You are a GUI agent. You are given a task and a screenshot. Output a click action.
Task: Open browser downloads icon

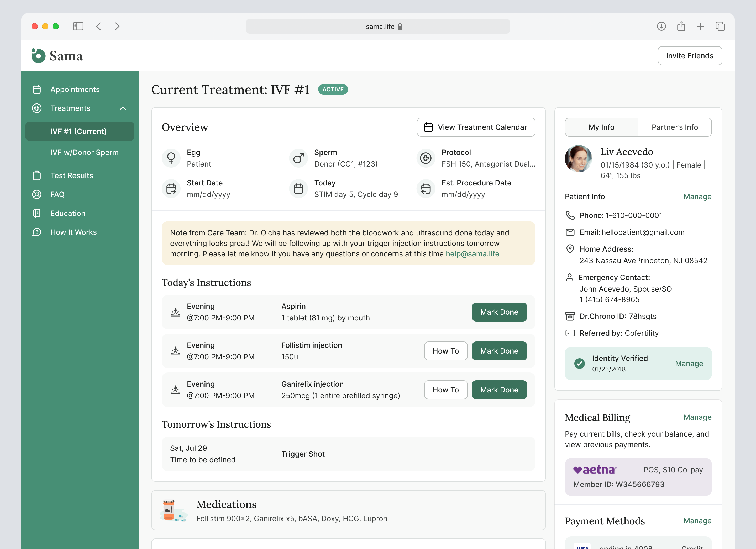click(661, 26)
